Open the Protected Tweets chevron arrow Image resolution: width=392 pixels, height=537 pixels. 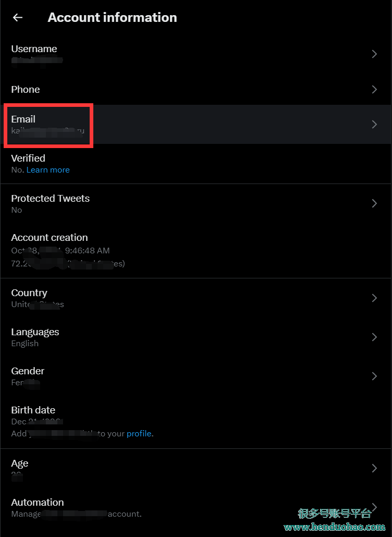coord(374,203)
